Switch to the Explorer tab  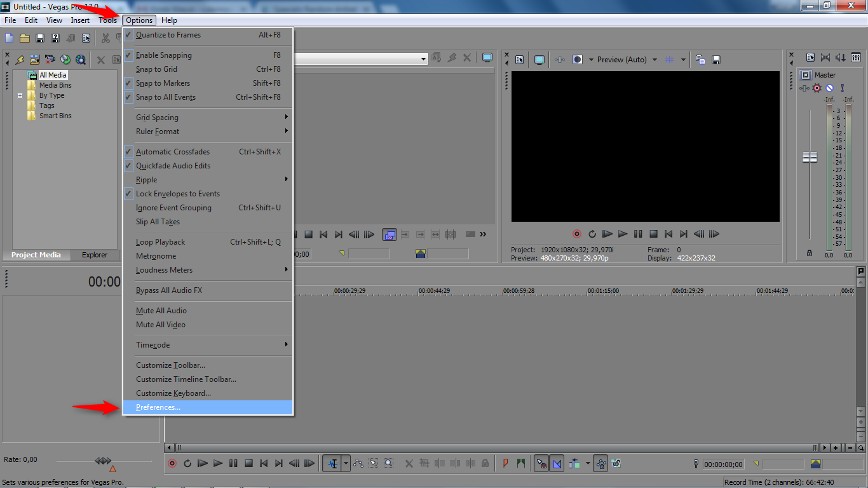[x=95, y=255]
